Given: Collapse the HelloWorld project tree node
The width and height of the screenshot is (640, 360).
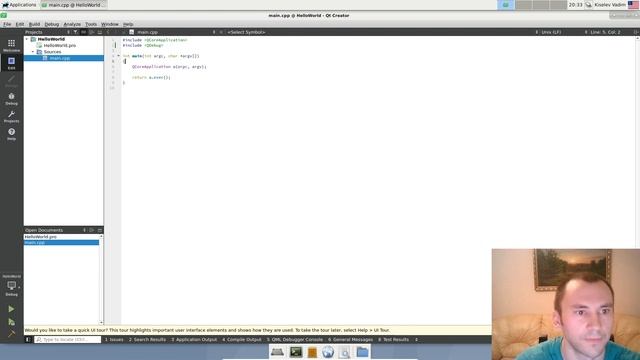Looking at the screenshot, I should (27, 39).
